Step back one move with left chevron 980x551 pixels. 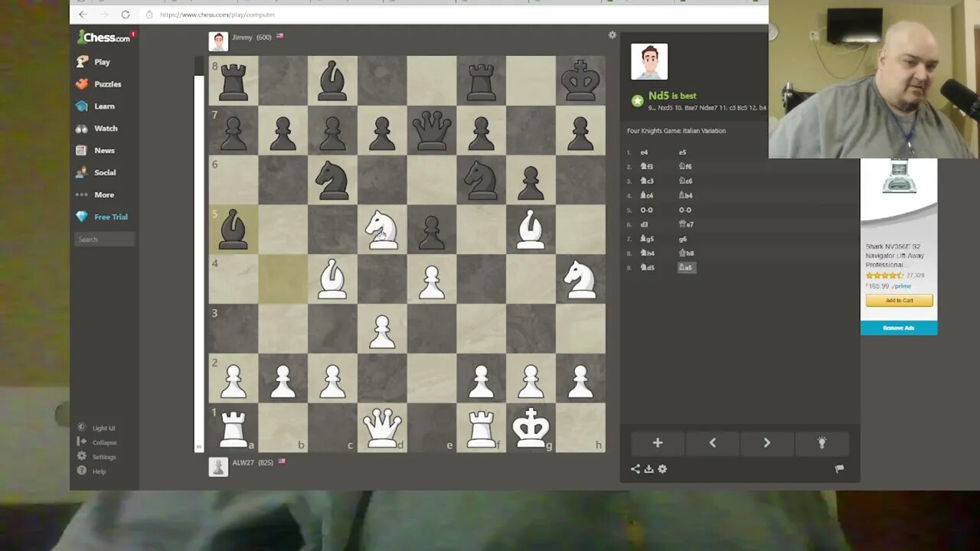tap(712, 443)
